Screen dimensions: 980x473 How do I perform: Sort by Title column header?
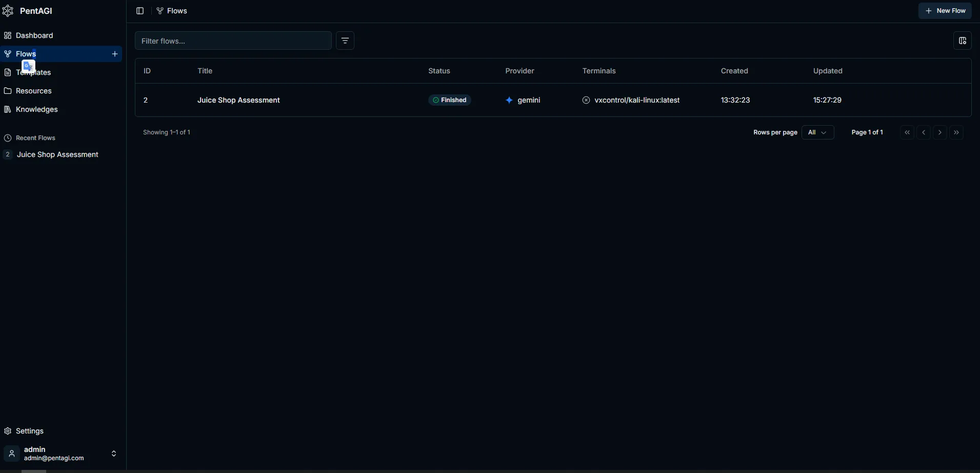pyautogui.click(x=205, y=71)
